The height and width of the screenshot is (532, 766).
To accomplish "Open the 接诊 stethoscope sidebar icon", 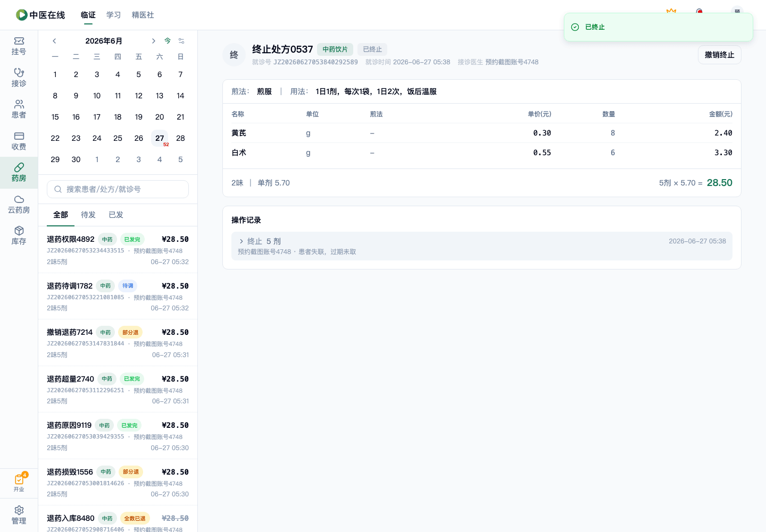I will coord(19,78).
